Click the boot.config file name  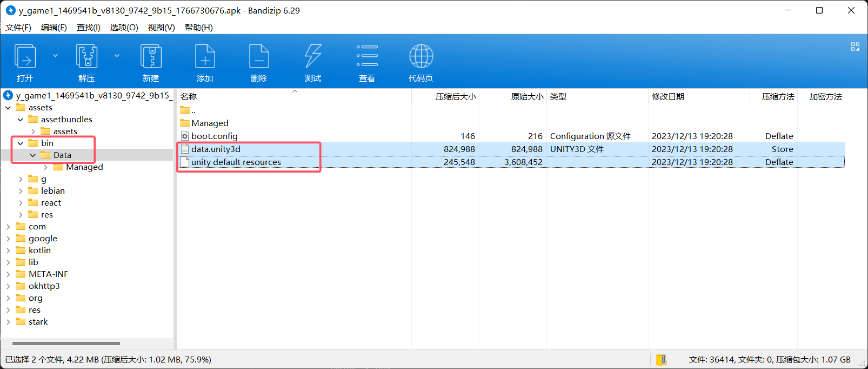[215, 136]
